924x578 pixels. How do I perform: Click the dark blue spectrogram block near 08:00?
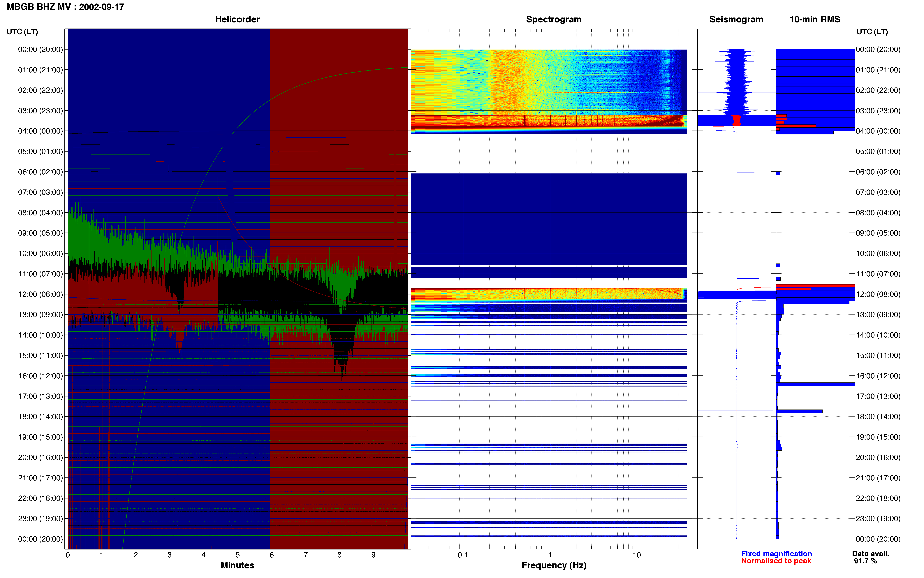coord(549,219)
